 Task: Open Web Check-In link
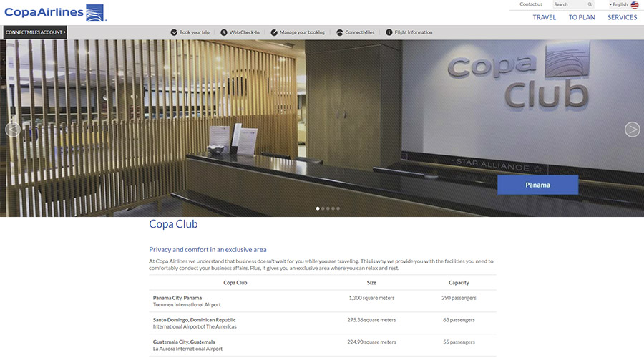tap(245, 32)
